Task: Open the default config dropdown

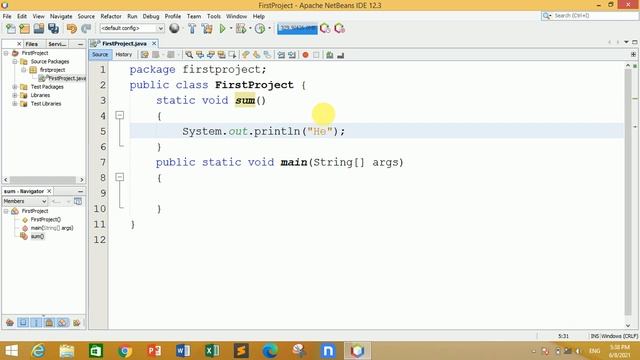Action: pos(132,28)
